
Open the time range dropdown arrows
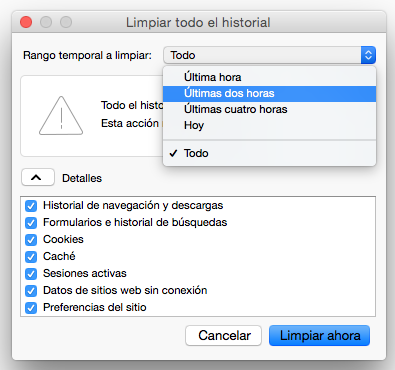pyautogui.click(x=368, y=55)
